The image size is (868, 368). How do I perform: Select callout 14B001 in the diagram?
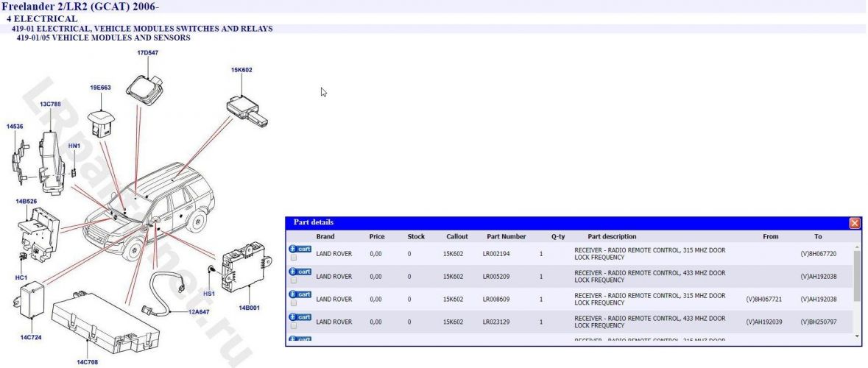(249, 308)
